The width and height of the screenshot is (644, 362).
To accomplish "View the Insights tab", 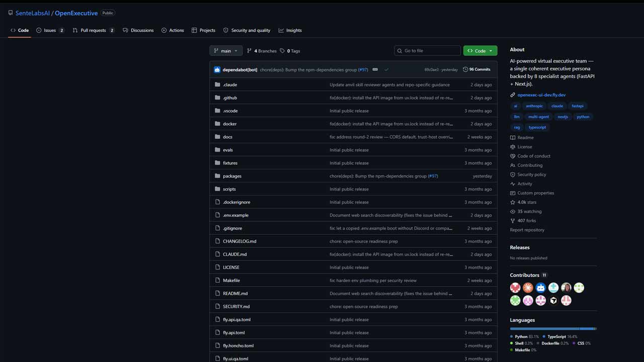I will point(290,30).
